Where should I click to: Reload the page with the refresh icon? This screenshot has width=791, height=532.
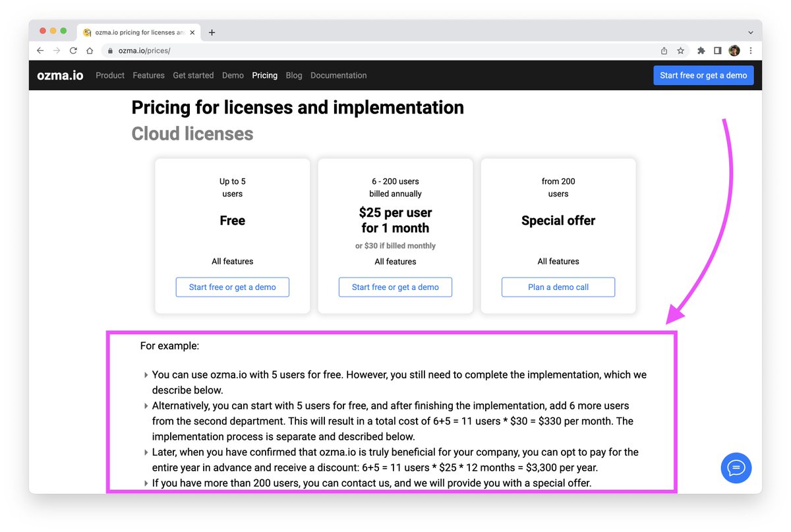pos(73,51)
